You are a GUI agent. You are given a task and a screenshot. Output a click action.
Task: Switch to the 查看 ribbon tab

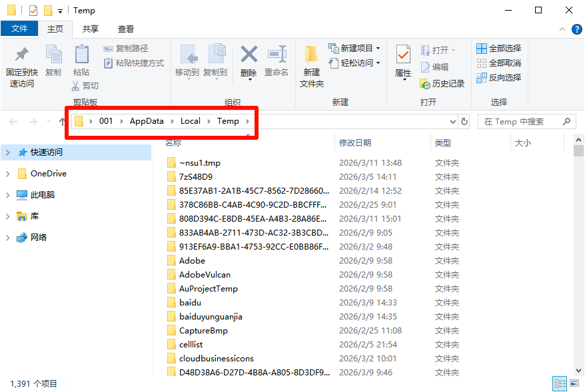124,29
